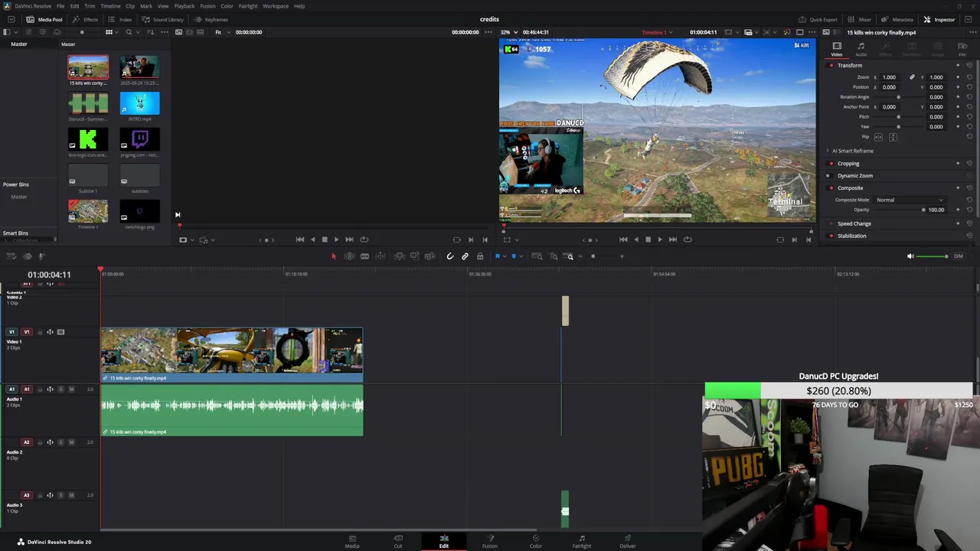Image resolution: width=980 pixels, height=551 pixels.
Task: Toggle the Transform section enable switch
Action: coord(831,65)
